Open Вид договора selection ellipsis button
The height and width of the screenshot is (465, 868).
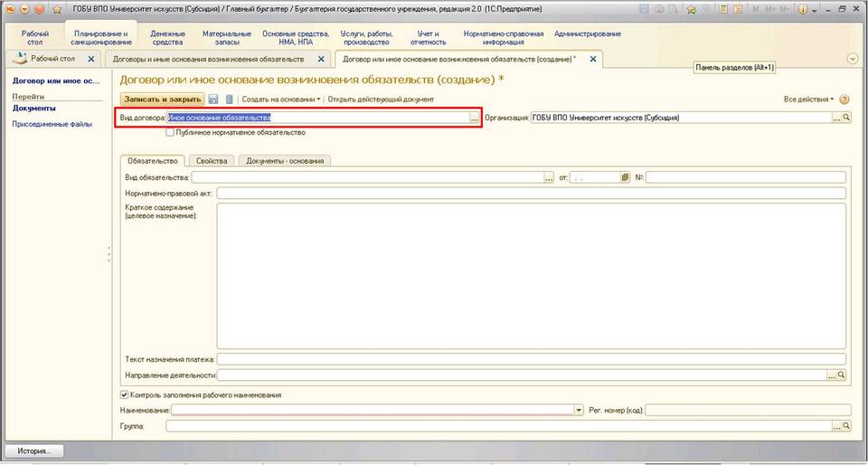(x=475, y=118)
